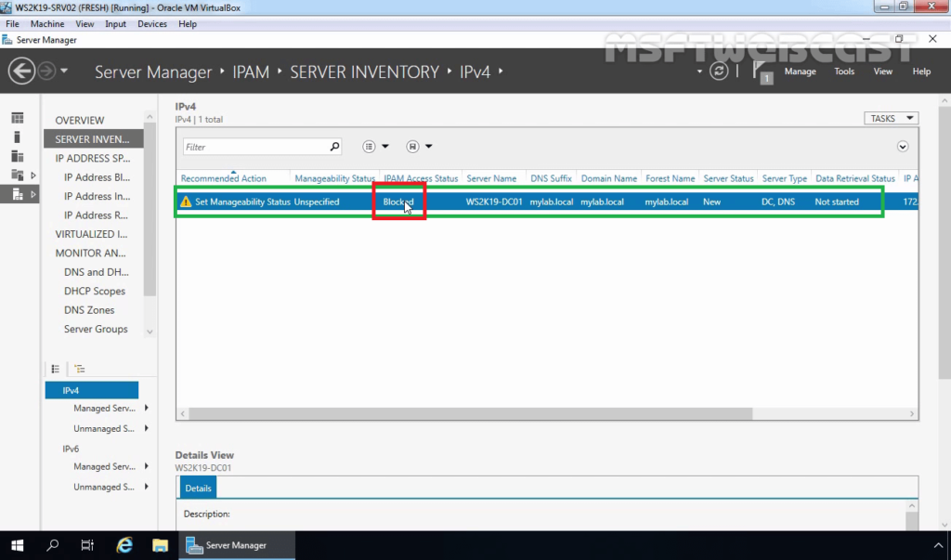Screen dimensions: 951x560
Task: Open the Help menu in Server Manager
Action: point(921,72)
